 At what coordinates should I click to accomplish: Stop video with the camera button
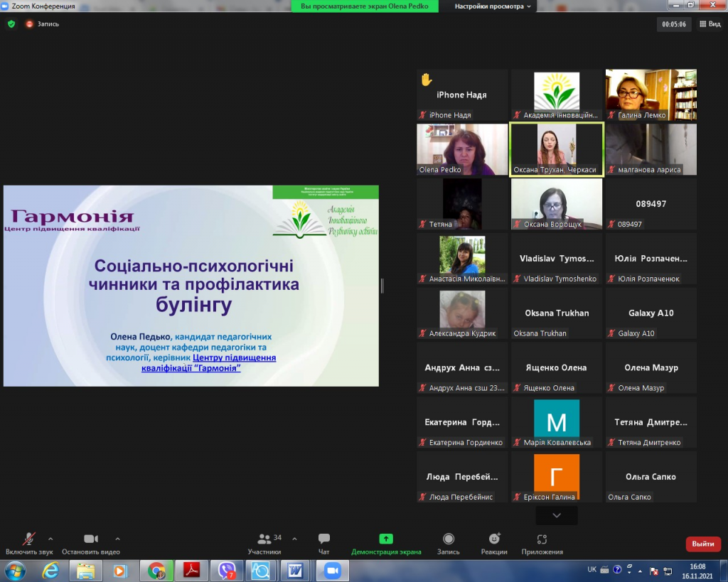(x=90, y=539)
